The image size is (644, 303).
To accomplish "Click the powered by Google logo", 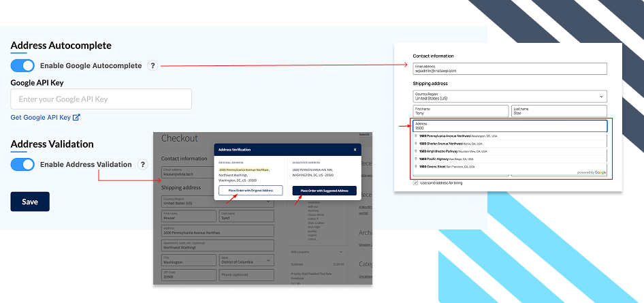I will tap(592, 172).
